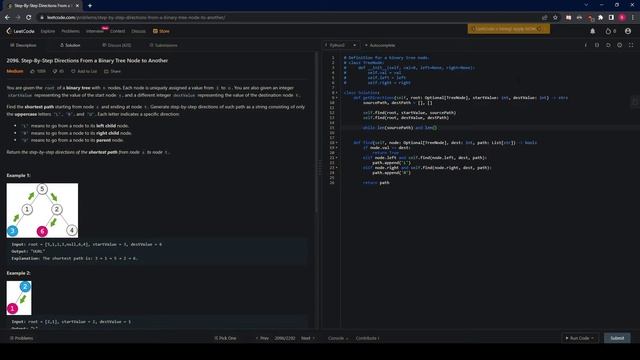Viewport: 640px width, 360px height.
Task: Place cursor on line 15 while statement
Action: click(400, 128)
